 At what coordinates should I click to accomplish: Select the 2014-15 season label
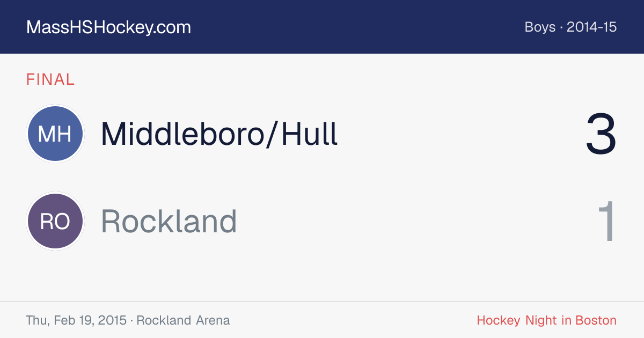(591, 27)
